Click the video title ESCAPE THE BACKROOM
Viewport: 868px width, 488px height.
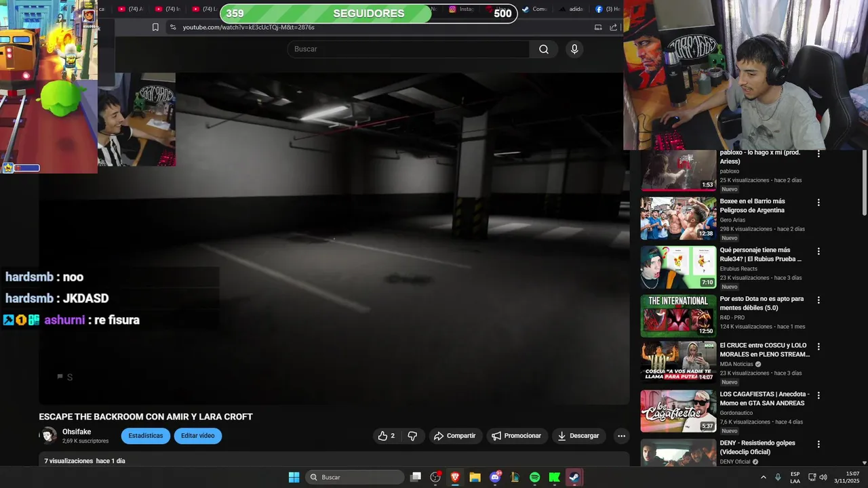click(x=146, y=417)
